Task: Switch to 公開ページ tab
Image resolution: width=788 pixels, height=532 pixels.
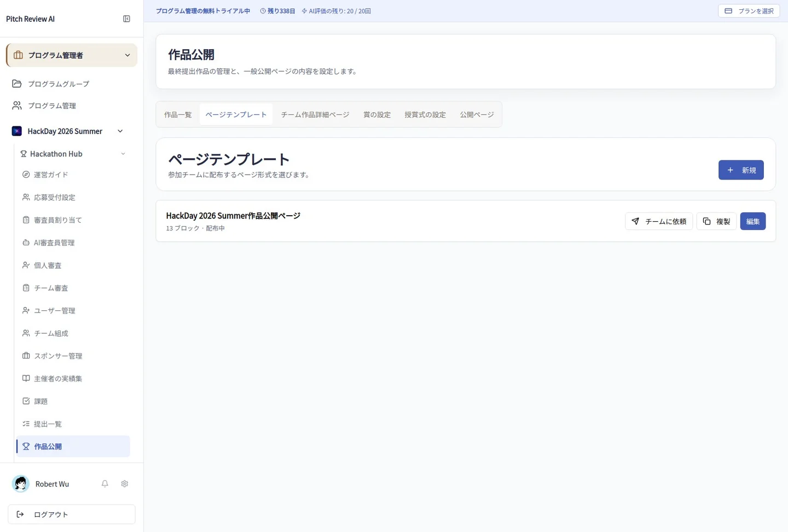Action: 477,114
